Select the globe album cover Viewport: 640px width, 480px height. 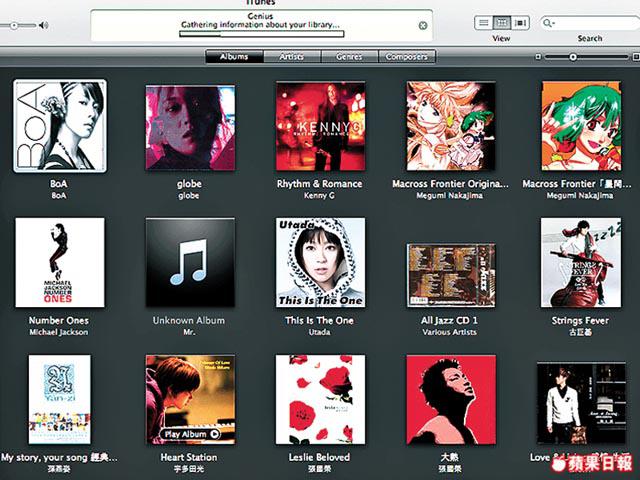point(190,127)
